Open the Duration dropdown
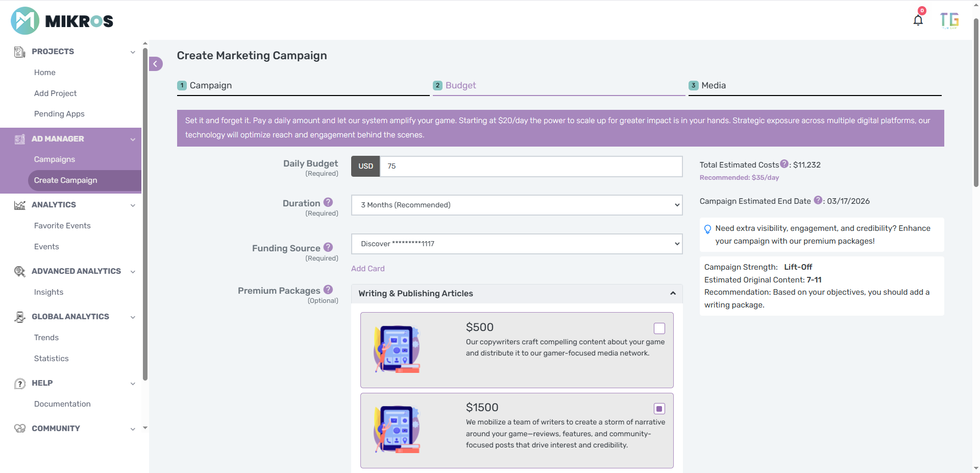 516,205
